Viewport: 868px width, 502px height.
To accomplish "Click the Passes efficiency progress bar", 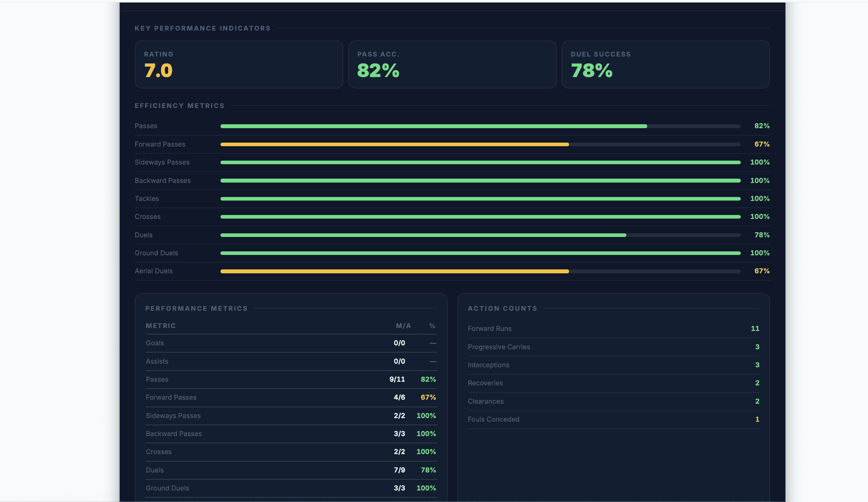I will pos(480,126).
